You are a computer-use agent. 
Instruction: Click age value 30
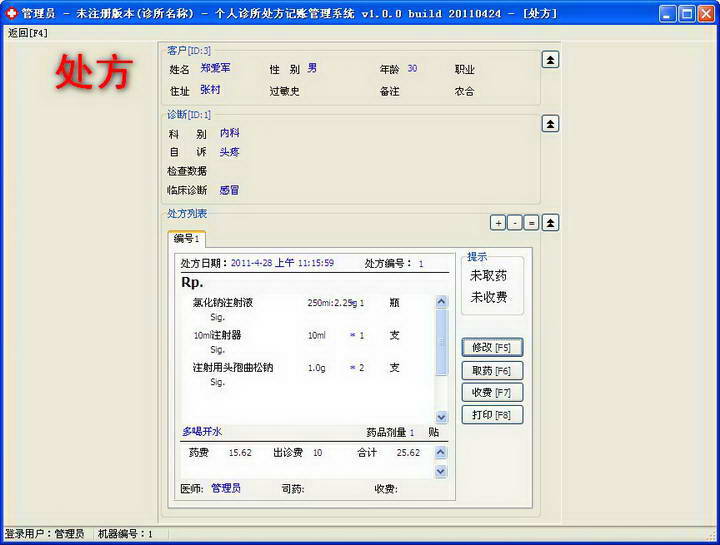click(x=412, y=68)
